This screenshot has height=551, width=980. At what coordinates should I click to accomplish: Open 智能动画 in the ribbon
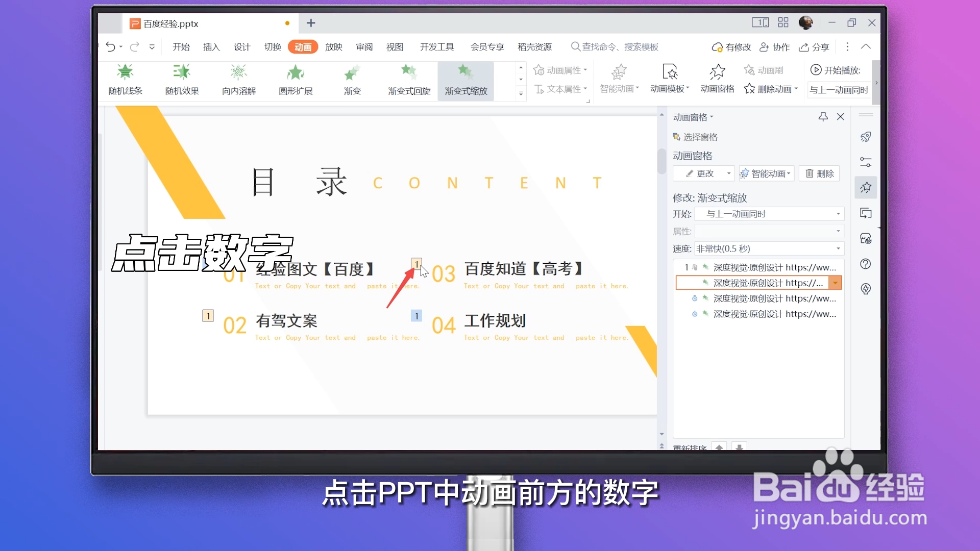point(619,79)
